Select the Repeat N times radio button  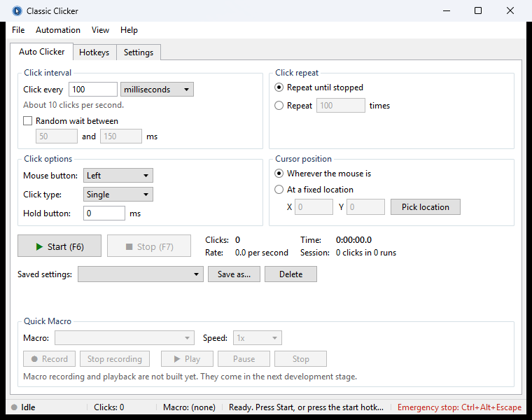[x=279, y=106]
